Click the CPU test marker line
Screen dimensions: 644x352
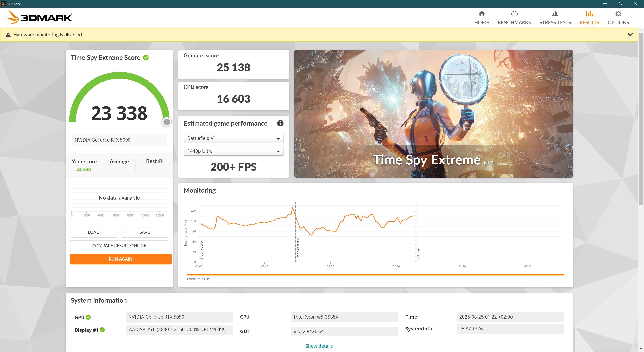pyautogui.click(x=416, y=232)
